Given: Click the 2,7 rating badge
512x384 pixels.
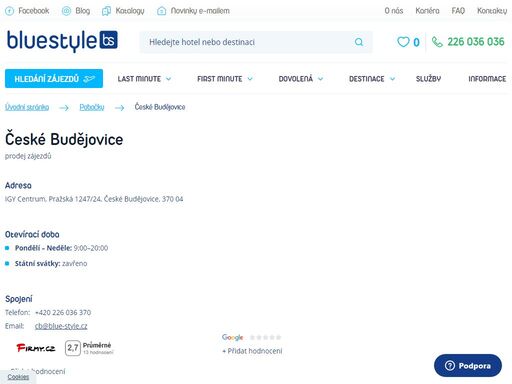Looking at the screenshot, I should click(x=73, y=348).
